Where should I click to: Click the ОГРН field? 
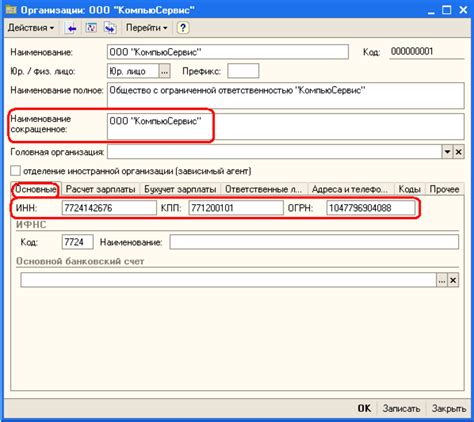371,208
